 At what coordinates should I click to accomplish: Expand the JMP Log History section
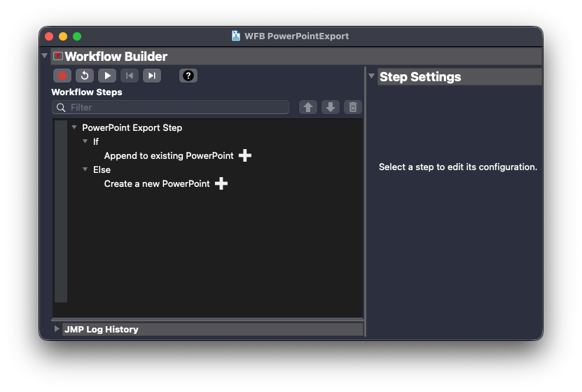57,329
